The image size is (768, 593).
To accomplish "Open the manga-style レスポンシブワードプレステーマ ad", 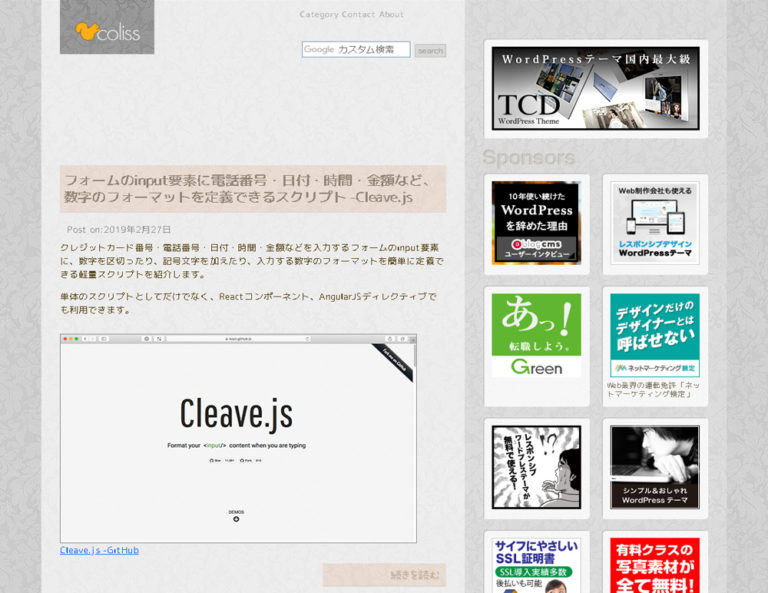I will tap(536, 467).
